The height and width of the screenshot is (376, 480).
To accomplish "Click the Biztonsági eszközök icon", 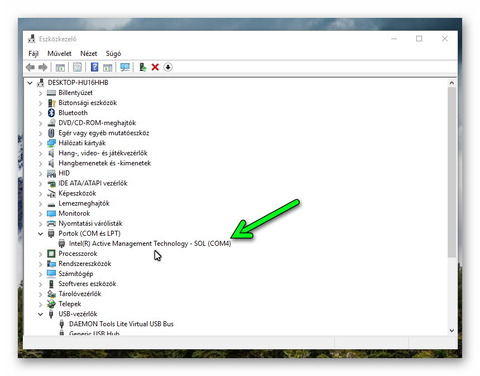I will point(51,103).
